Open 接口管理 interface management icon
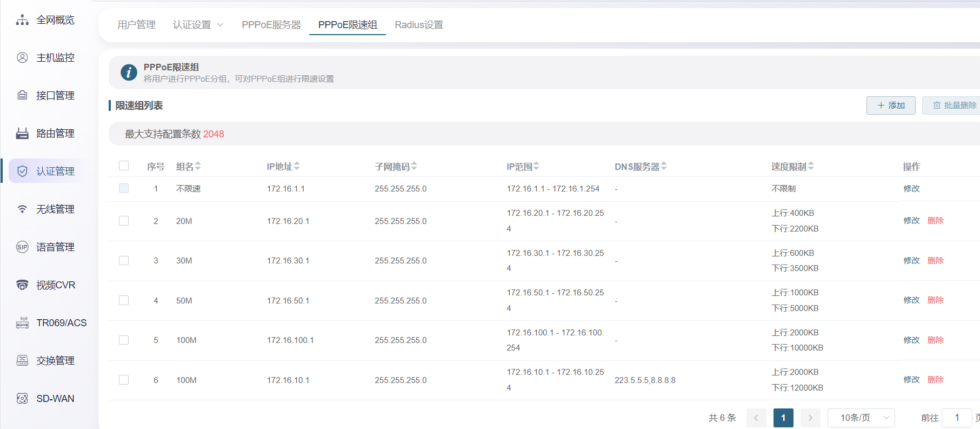Image resolution: width=980 pixels, height=429 pixels. [22, 96]
